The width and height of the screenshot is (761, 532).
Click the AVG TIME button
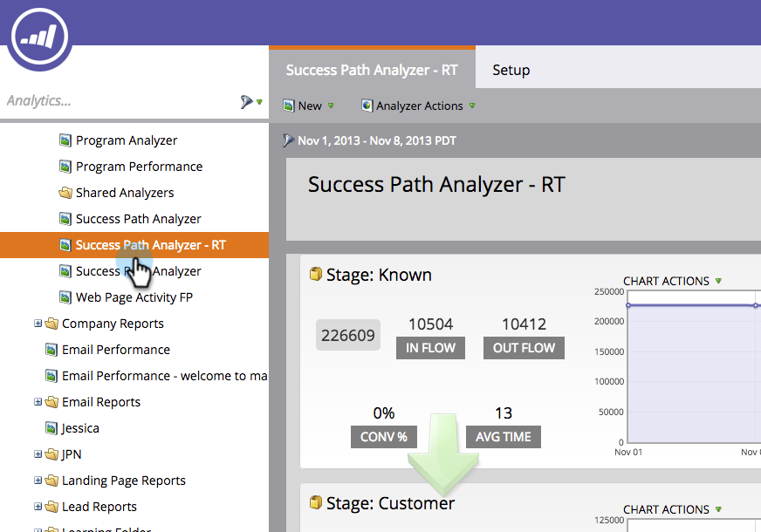point(503,437)
